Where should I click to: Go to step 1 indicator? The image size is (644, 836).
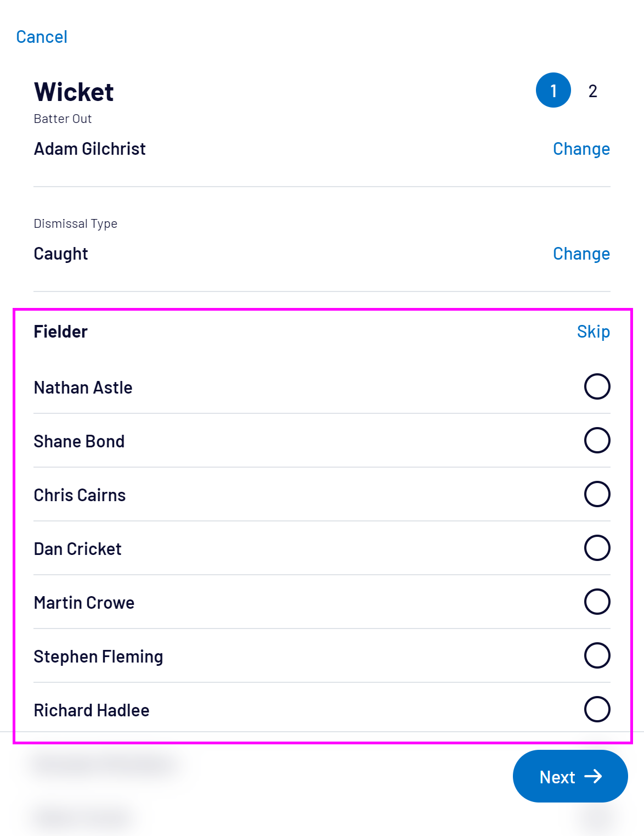click(x=553, y=91)
